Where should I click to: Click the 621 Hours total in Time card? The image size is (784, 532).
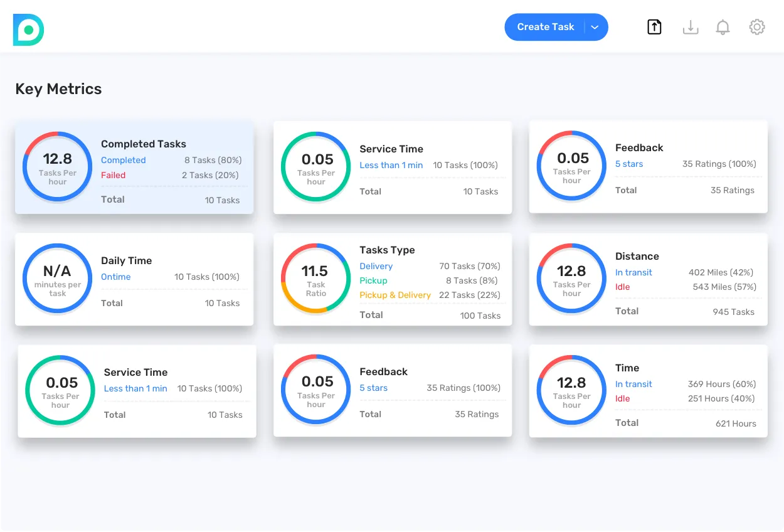click(x=736, y=424)
